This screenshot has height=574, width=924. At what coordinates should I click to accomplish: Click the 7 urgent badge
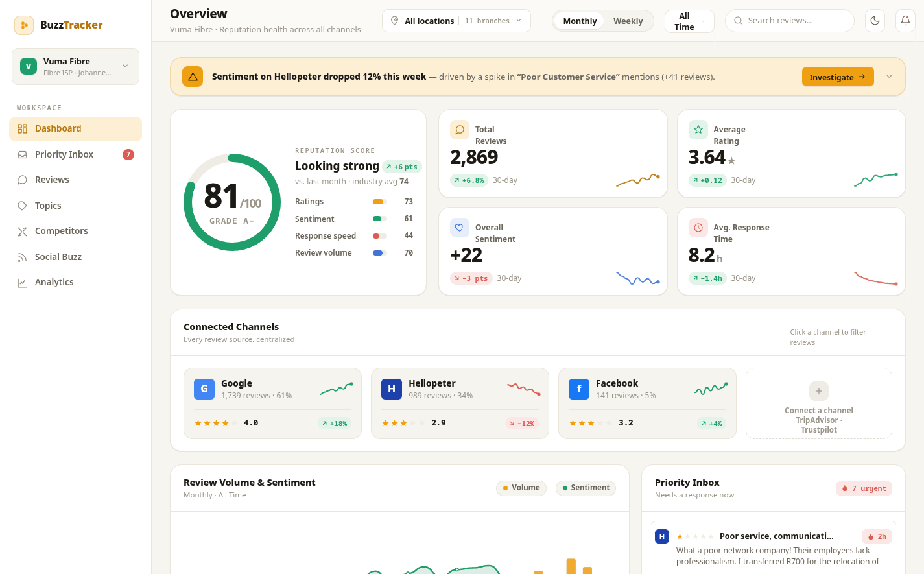tap(864, 488)
